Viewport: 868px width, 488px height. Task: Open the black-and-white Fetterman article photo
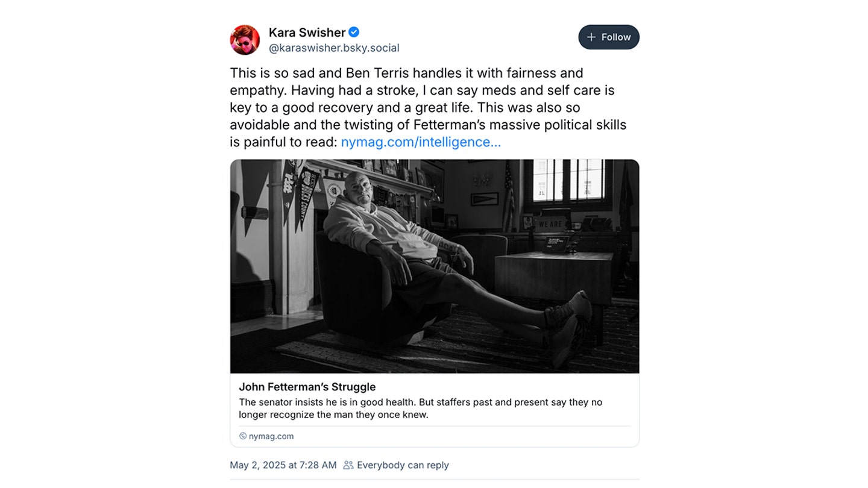434,266
